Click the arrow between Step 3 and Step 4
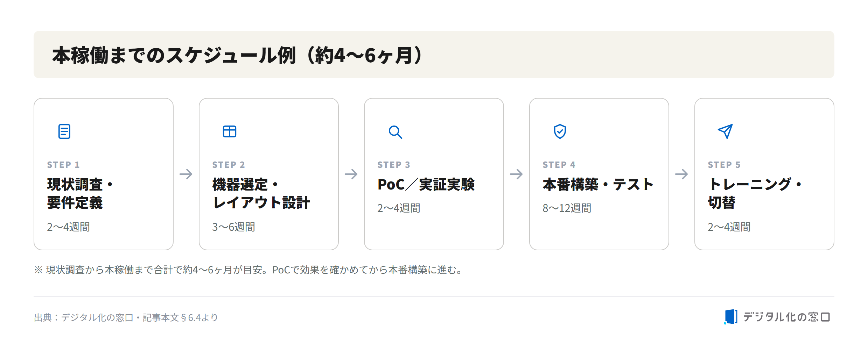Screen dimensions: 868x358 point(516,174)
